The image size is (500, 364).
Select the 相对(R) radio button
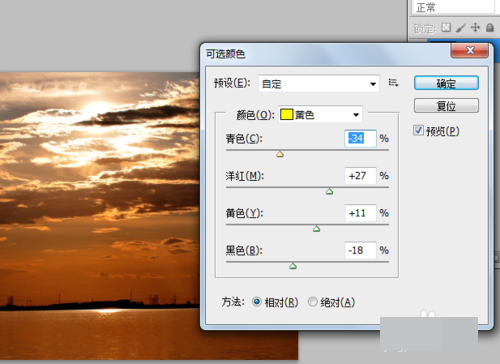(x=257, y=302)
